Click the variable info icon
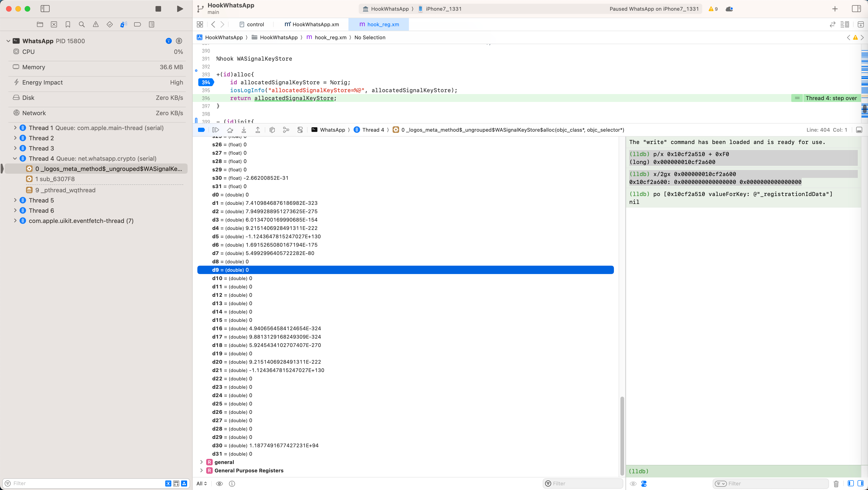This screenshot has width=868, height=490. point(232,483)
